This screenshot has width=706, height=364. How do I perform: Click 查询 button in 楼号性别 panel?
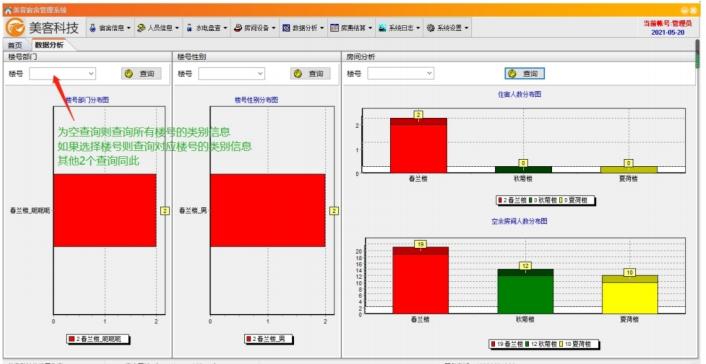pyautogui.click(x=310, y=73)
